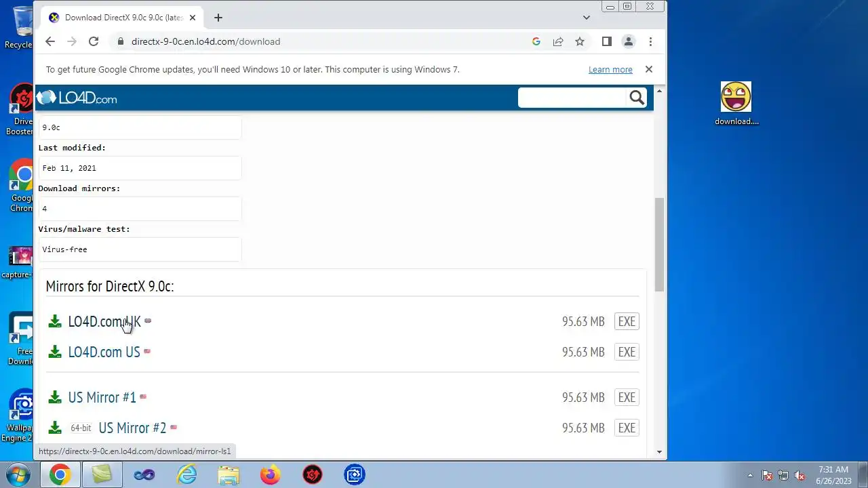Launch Firefox from the taskbar
The height and width of the screenshot is (488, 868).
click(x=271, y=475)
